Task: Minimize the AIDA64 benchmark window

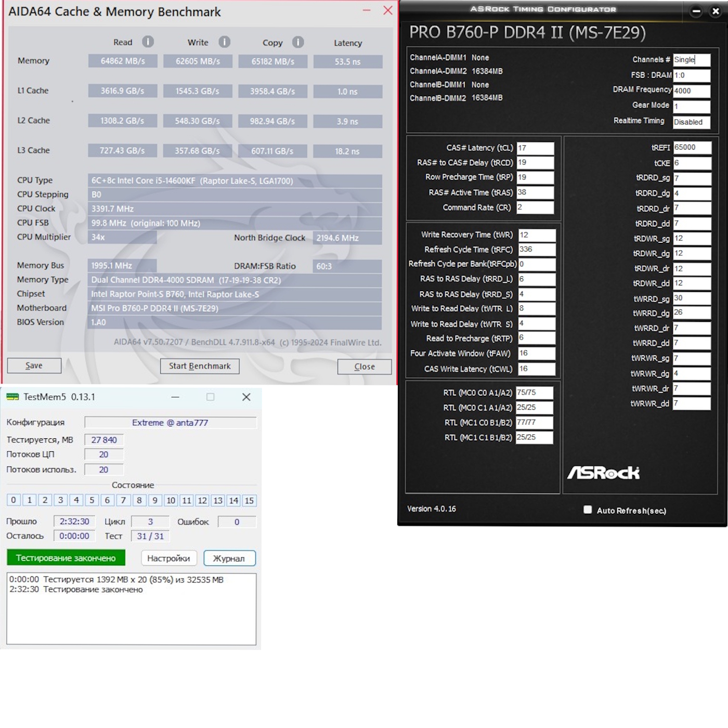Action: (367, 10)
